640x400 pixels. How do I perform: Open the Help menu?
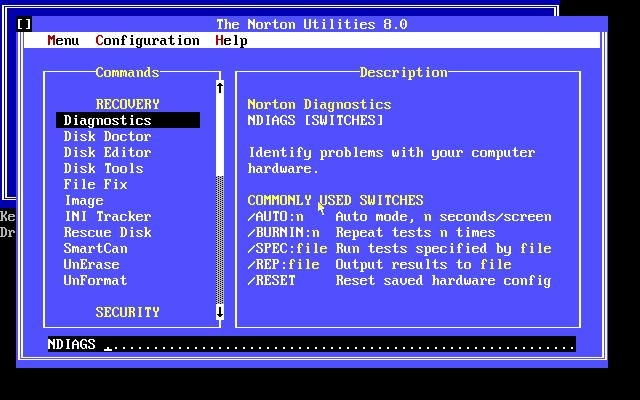click(231, 40)
